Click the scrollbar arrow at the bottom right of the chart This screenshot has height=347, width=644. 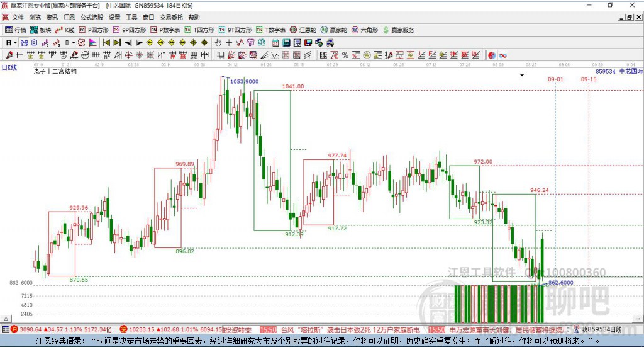coord(638,319)
